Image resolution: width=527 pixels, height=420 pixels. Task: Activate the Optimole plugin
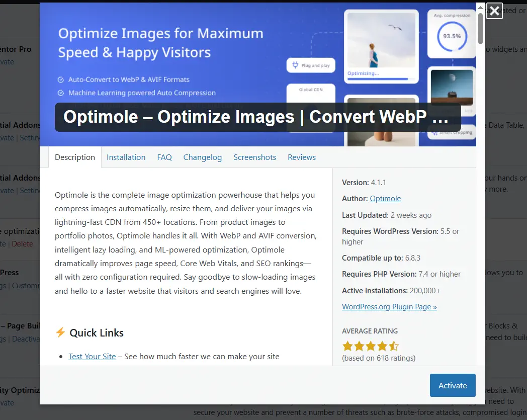pos(453,385)
